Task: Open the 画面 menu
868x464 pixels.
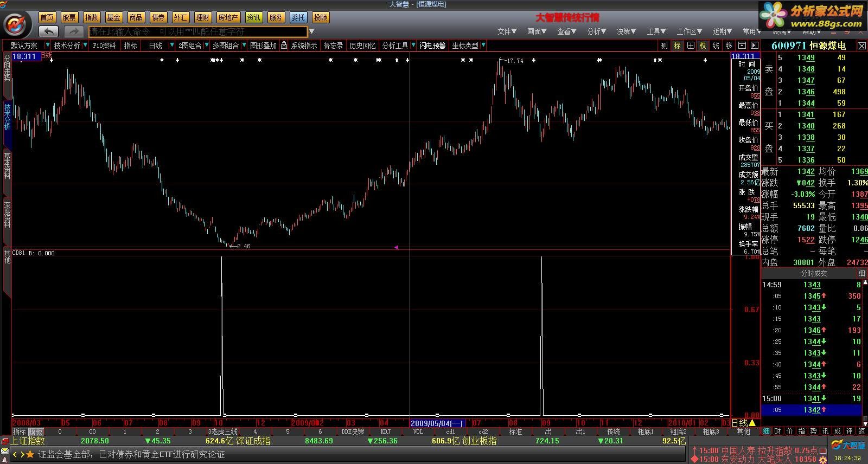Action: pyautogui.click(x=537, y=31)
